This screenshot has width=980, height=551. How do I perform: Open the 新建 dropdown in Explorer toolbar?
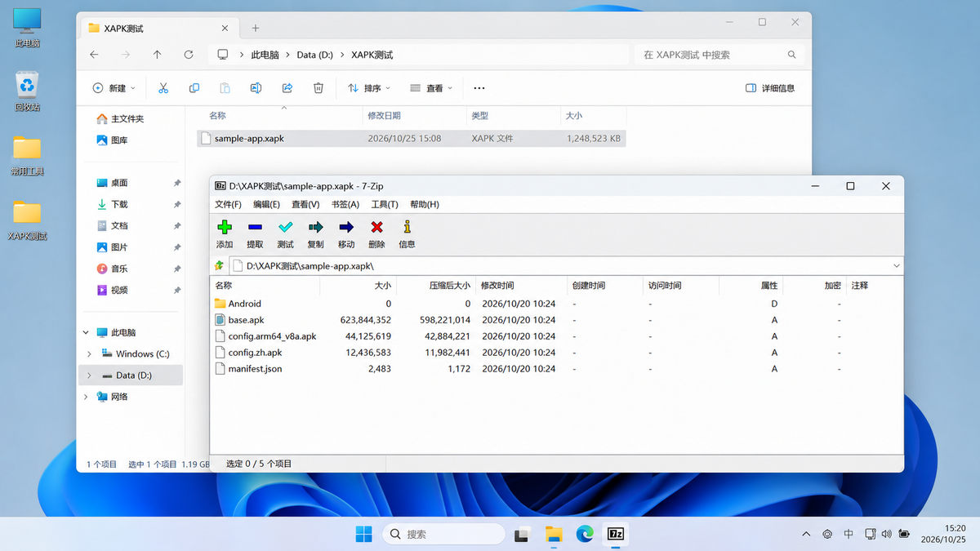114,88
